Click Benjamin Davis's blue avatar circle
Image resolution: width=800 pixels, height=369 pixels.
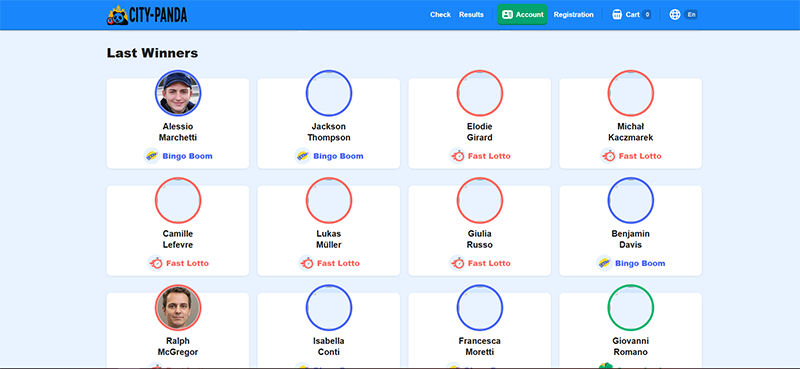631,200
